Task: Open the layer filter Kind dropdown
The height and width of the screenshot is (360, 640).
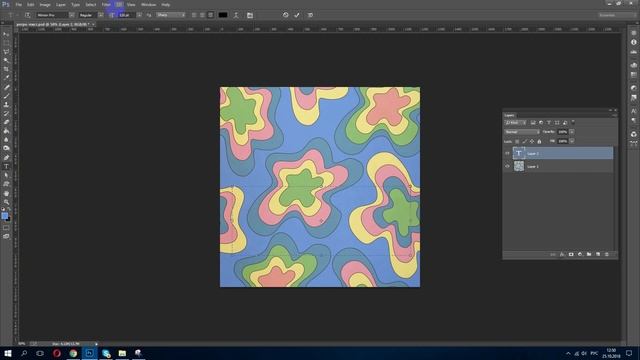Action: (x=516, y=122)
